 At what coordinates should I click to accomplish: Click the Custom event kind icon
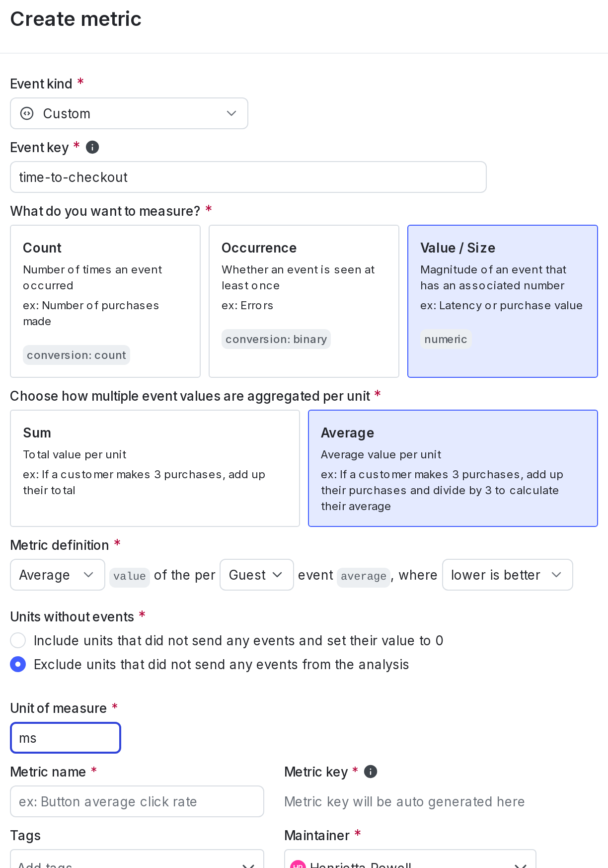point(26,113)
